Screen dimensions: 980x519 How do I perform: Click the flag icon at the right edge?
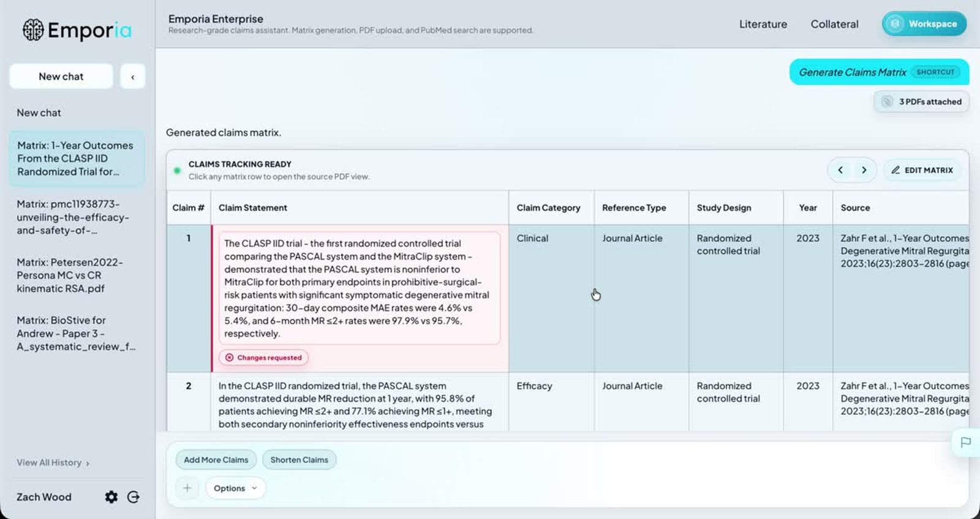[966, 442]
